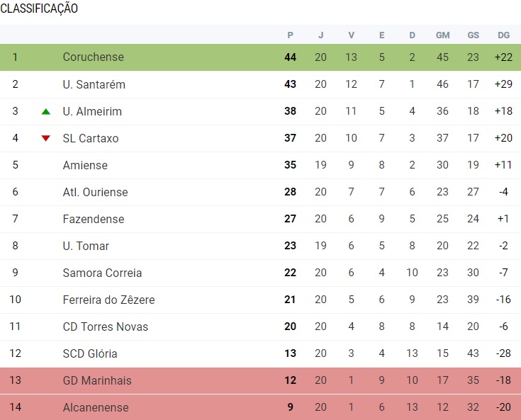Select the Alcanenense team name
The width and height of the screenshot is (521, 420).
point(96,407)
